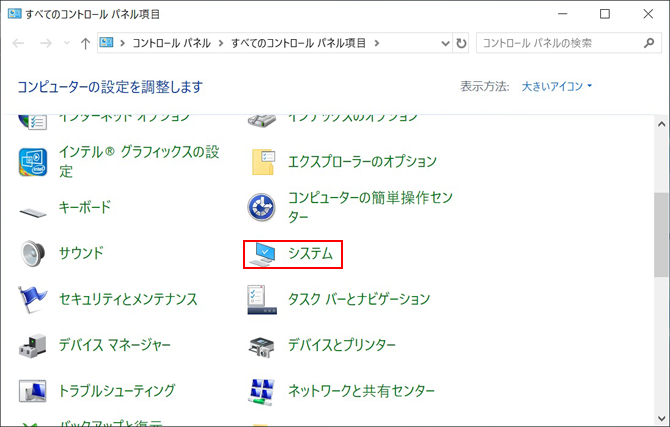The width and height of the screenshot is (670, 427).
Task: Navigate forward to next page
Action: 46,43
